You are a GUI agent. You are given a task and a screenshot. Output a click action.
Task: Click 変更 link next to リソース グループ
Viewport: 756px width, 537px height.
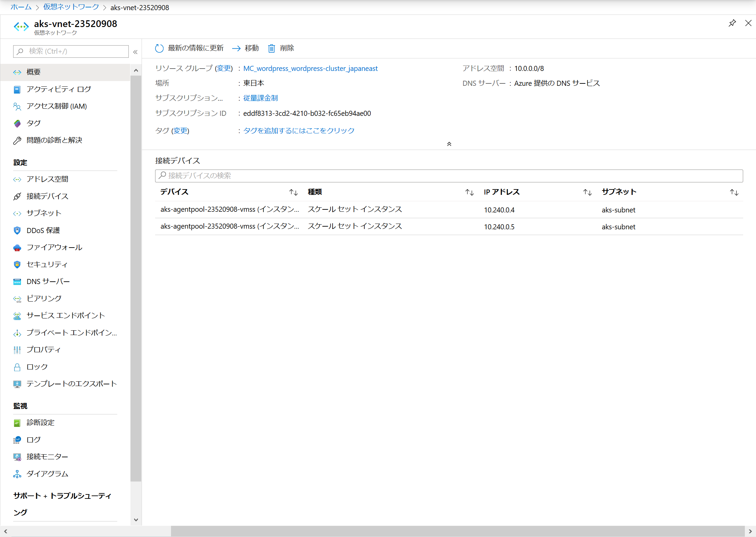tap(224, 69)
